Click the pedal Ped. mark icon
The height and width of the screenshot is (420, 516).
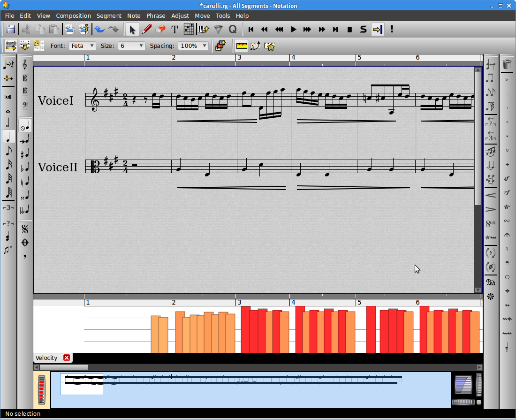click(490, 282)
